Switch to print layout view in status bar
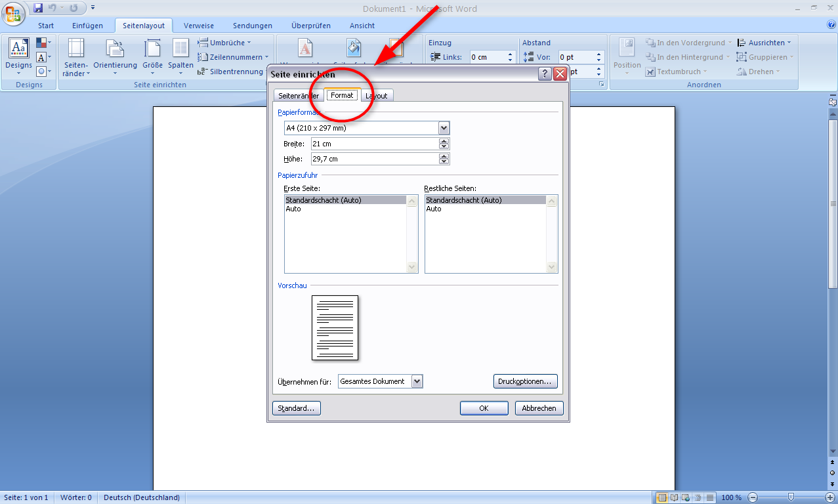Screen dimensions: 838x504 coord(662,497)
